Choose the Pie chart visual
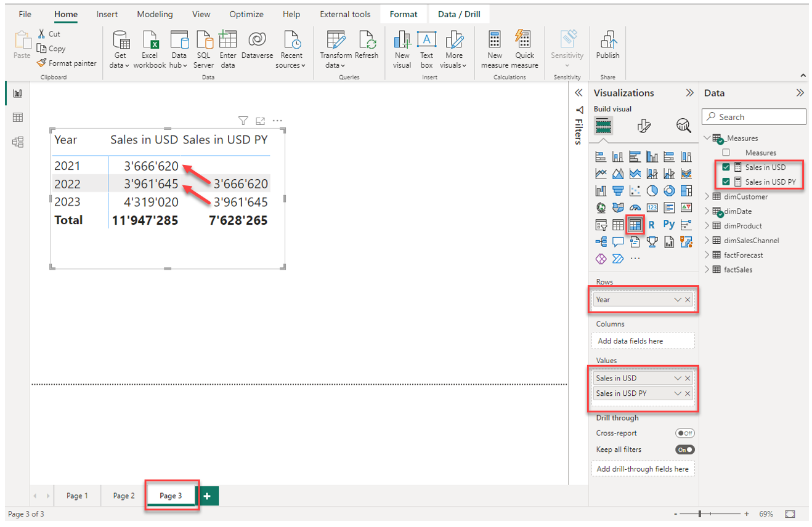812x527 pixels. click(x=652, y=191)
